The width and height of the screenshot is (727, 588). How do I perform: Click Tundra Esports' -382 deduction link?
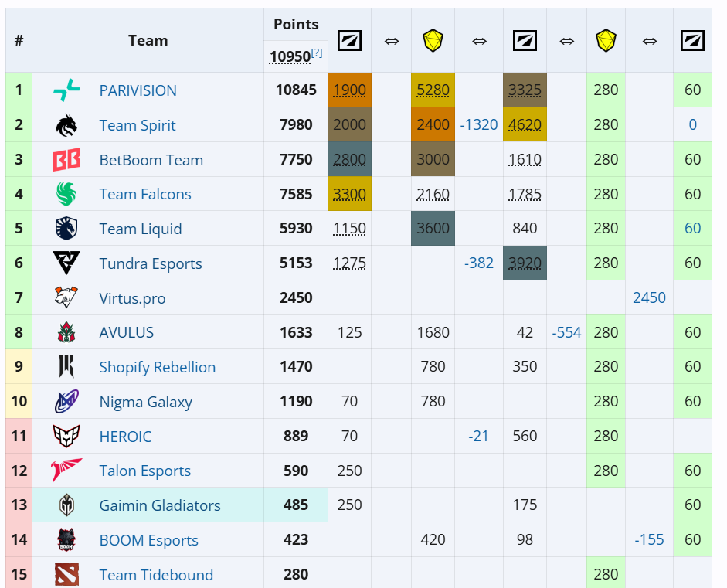479,263
